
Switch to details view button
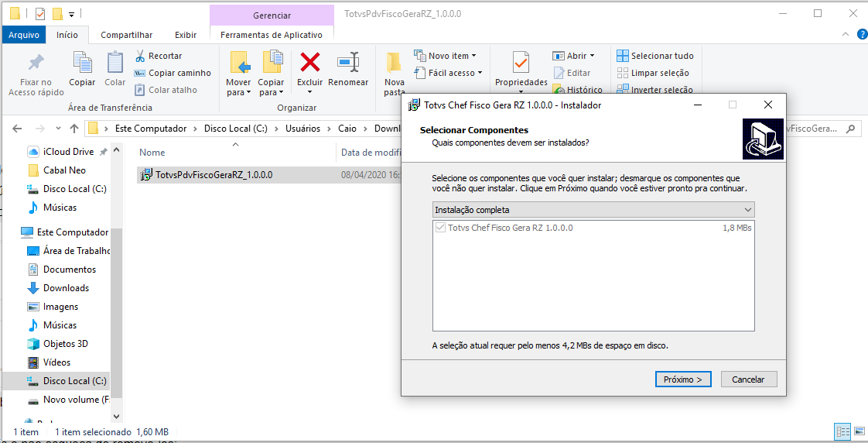(x=843, y=431)
